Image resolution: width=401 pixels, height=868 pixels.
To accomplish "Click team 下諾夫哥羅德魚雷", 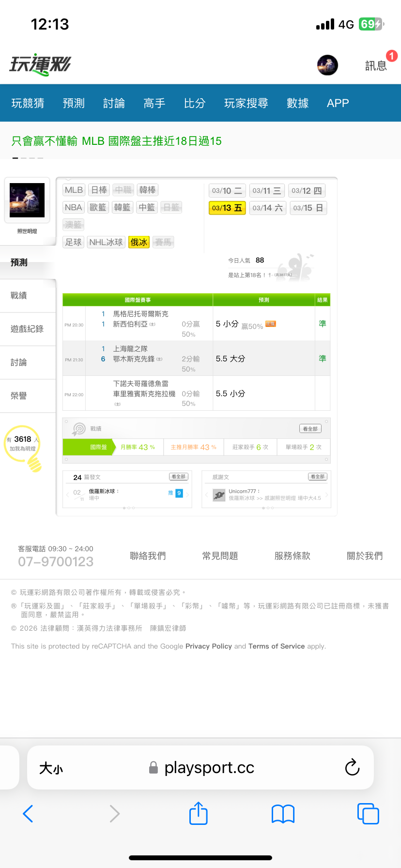I will (x=141, y=383).
